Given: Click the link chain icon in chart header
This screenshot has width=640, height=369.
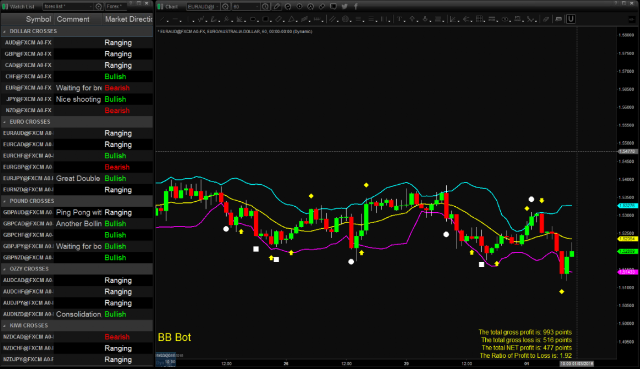Looking at the screenshot, I should point(322,7).
